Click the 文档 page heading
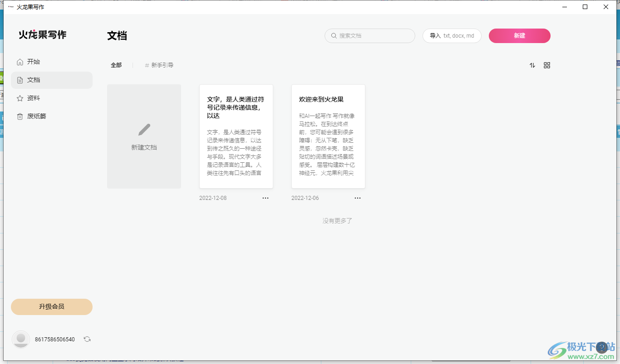The image size is (620, 364). pyautogui.click(x=117, y=36)
